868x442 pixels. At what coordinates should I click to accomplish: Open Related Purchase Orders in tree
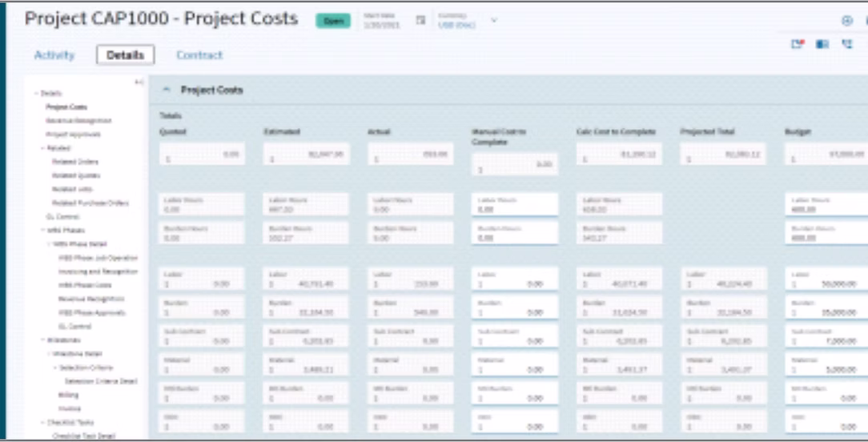[90, 203]
